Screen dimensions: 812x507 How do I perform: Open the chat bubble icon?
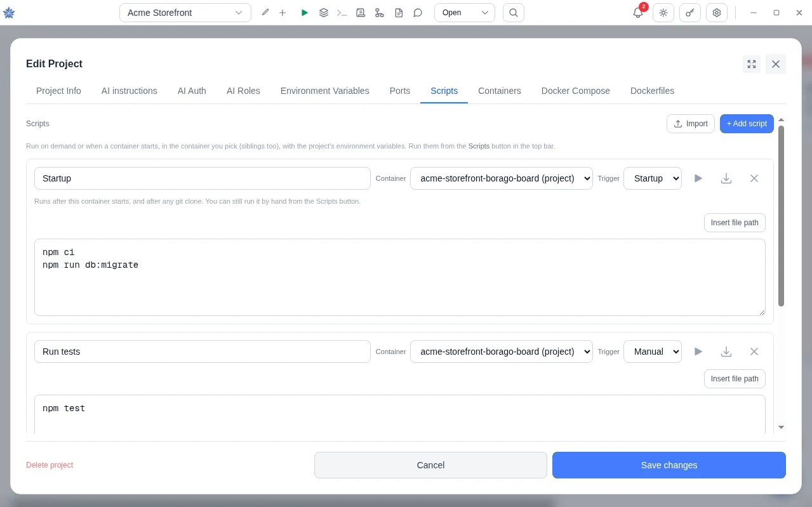[418, 13]
